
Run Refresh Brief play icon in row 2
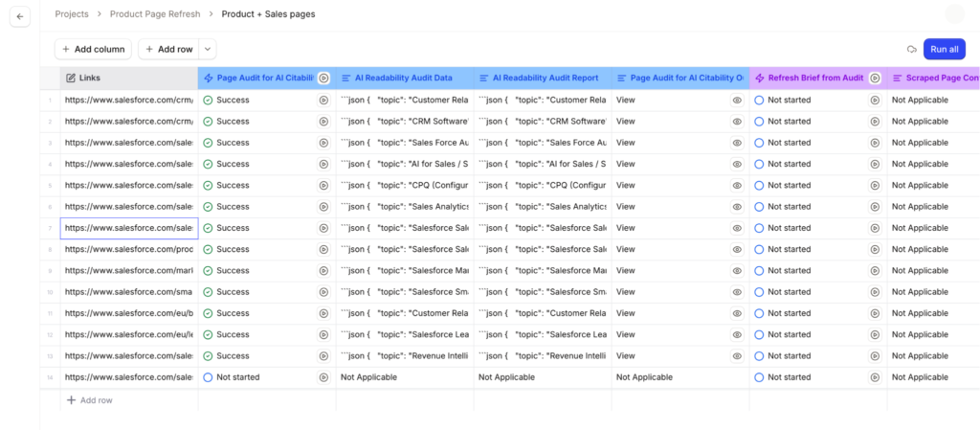pos(875,122)
